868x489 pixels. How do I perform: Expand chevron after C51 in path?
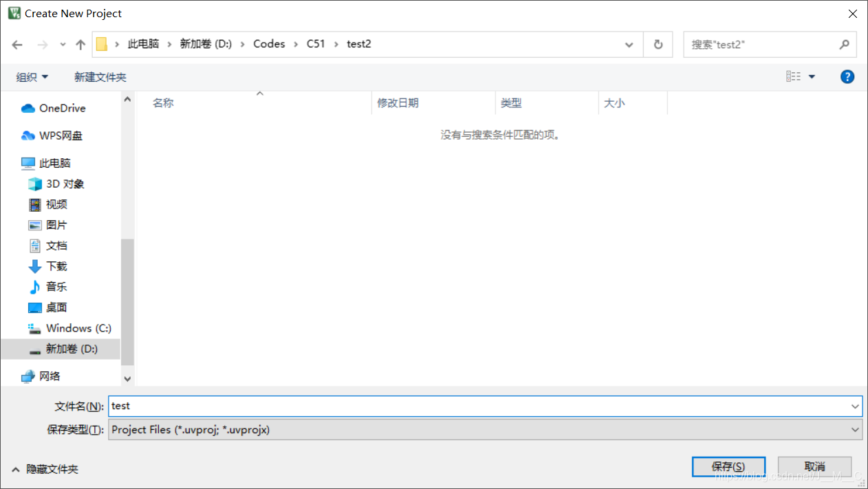click(336, 44)
